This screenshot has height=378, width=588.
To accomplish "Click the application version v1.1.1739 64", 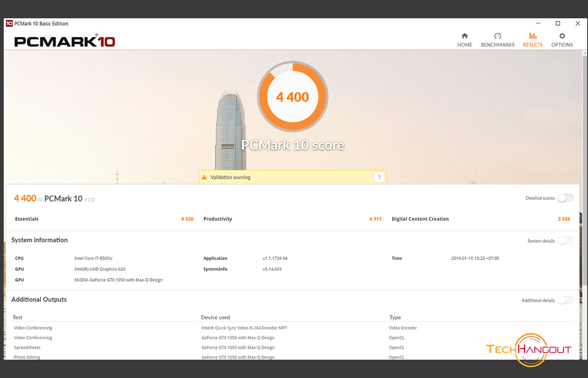I will click(x=275, y=258).
